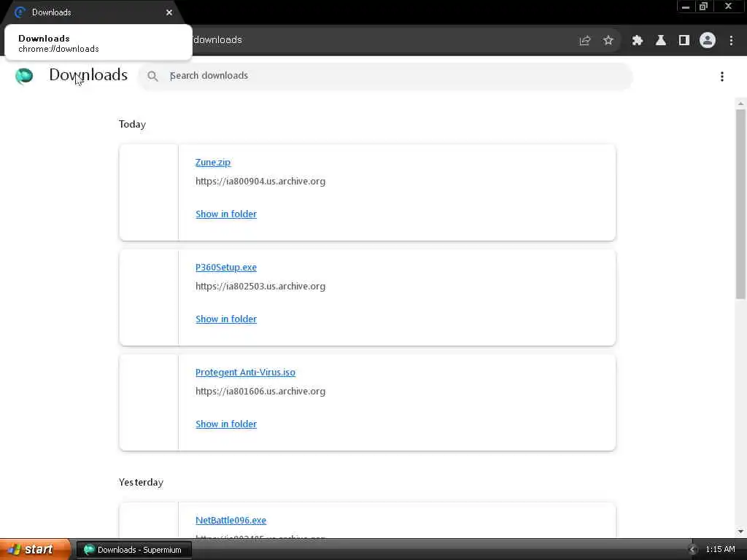Image resolution: width=747 pixels, height=560 pixels.
Task: Select Downloads - Supermium taskbar button
Action: coord(134,550)
